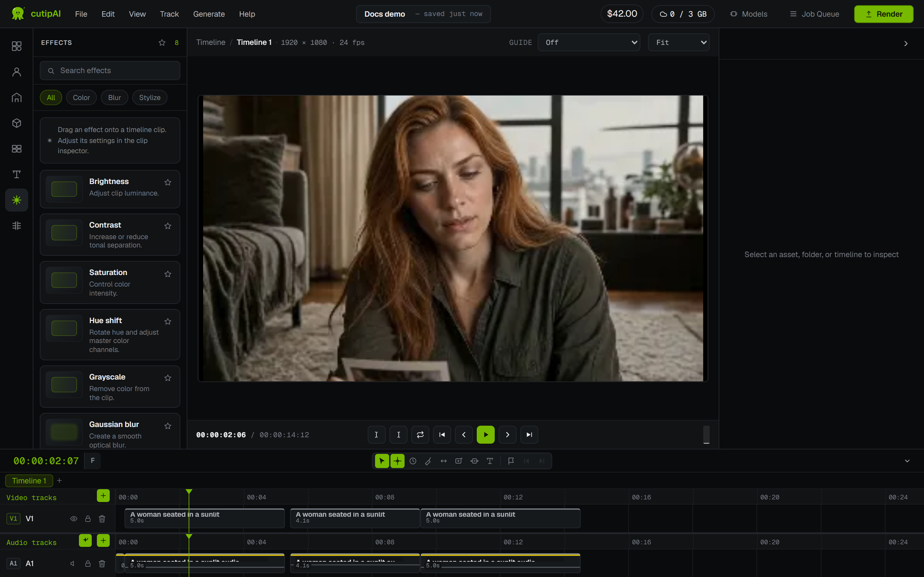
Task: Open the GUIDE dropdown set to Off
Action: tap(589, 42)
